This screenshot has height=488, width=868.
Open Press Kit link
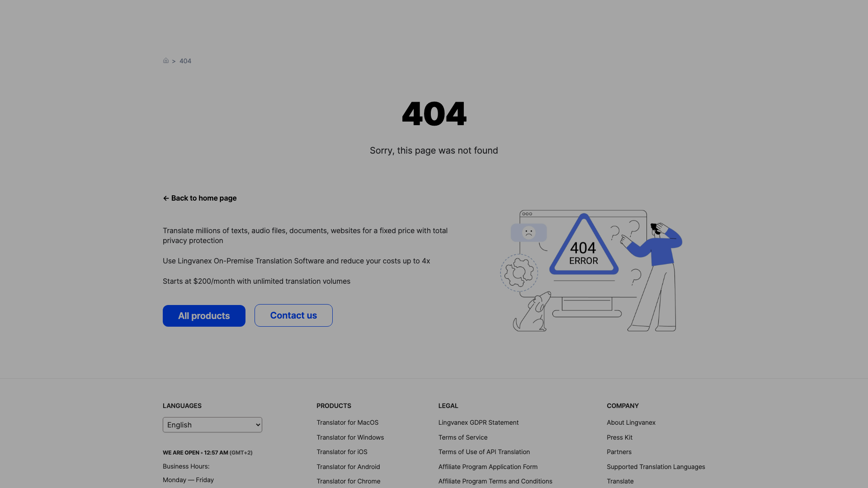pos(619,437)
